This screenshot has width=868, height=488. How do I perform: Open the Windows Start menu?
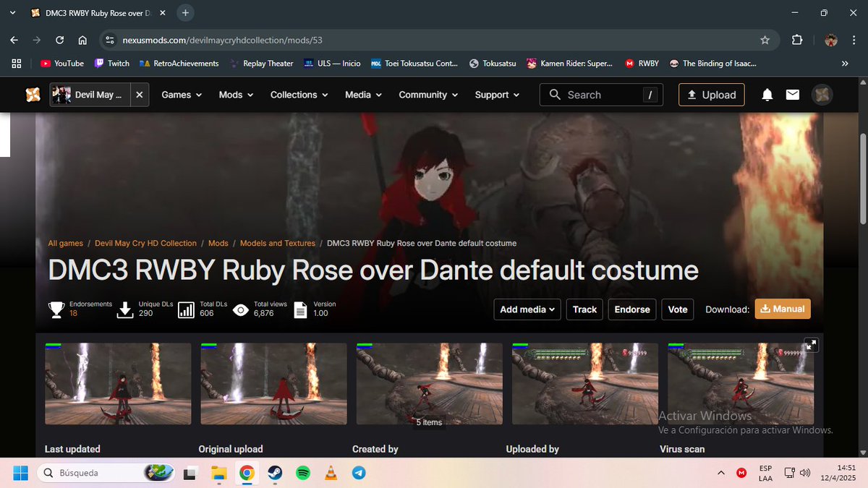pyautogui.click(x=20, y=473)
